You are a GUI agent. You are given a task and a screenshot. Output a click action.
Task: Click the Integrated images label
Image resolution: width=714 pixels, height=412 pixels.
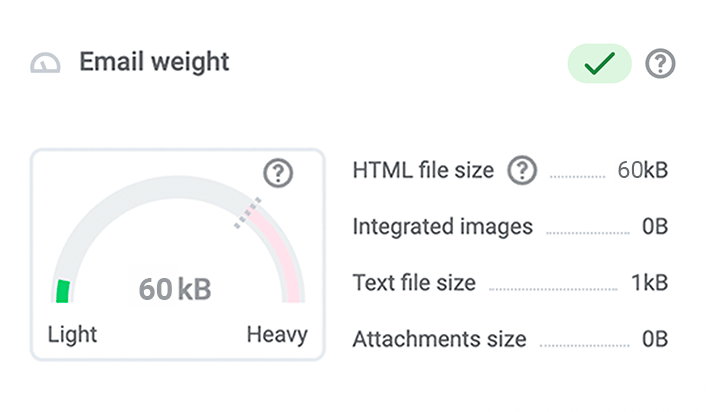coord(443,227)
